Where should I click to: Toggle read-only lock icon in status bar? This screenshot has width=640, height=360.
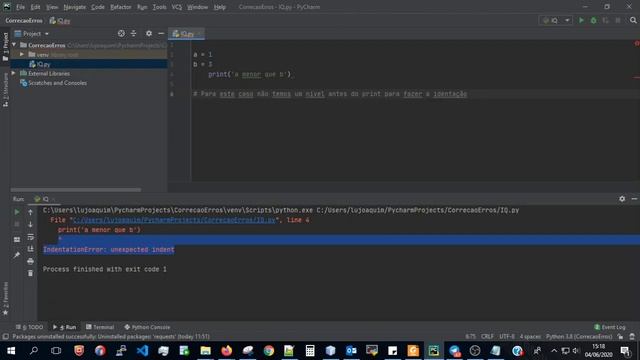click(620, 336)
